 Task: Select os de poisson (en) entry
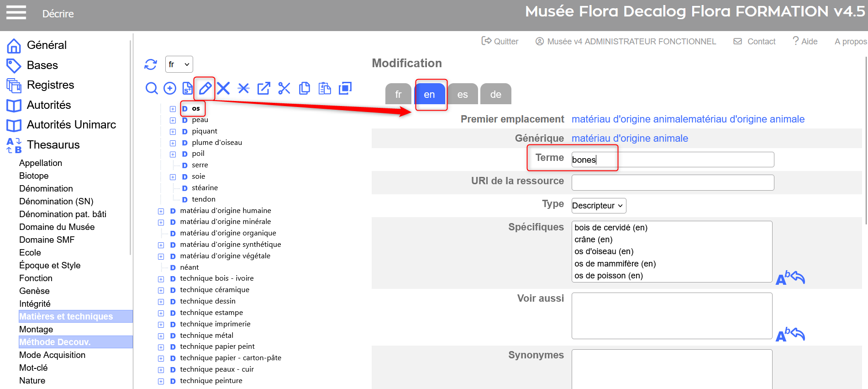click(609, 276)
